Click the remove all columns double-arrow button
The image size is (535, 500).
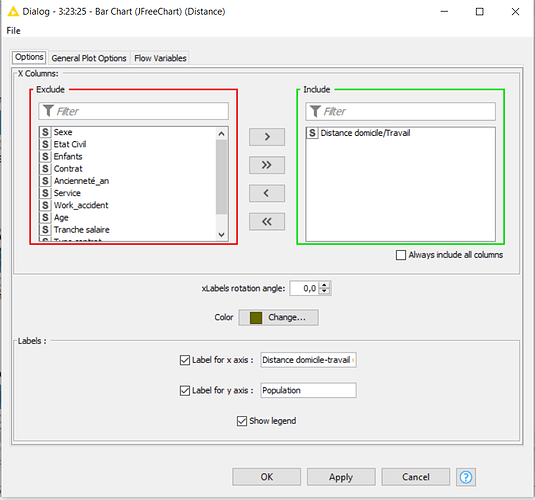267,222
